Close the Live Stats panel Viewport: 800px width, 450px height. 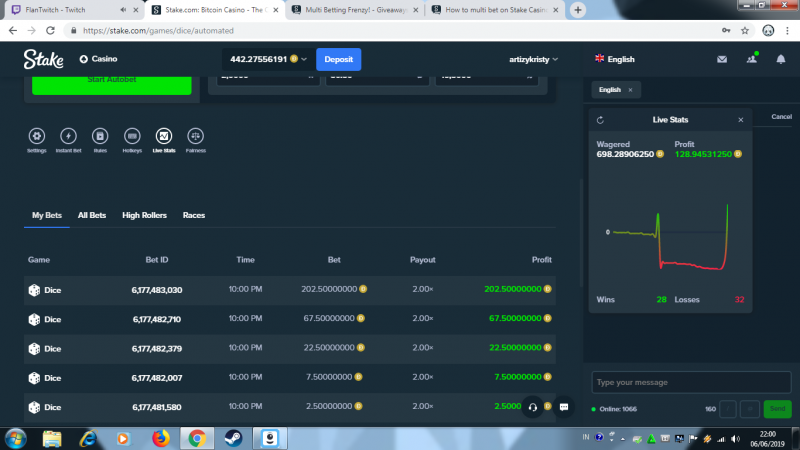point(741,120)
